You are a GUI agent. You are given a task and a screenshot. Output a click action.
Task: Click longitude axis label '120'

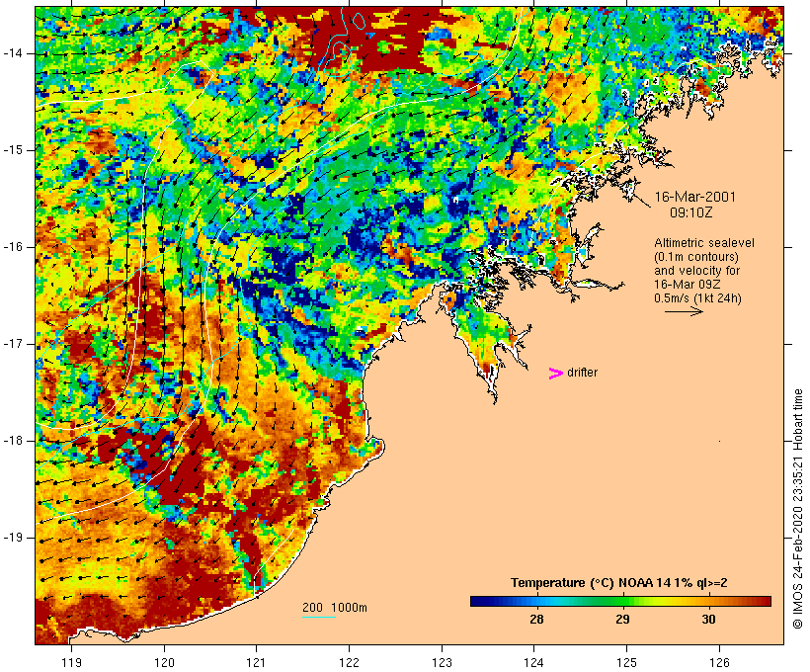[164, 663]
